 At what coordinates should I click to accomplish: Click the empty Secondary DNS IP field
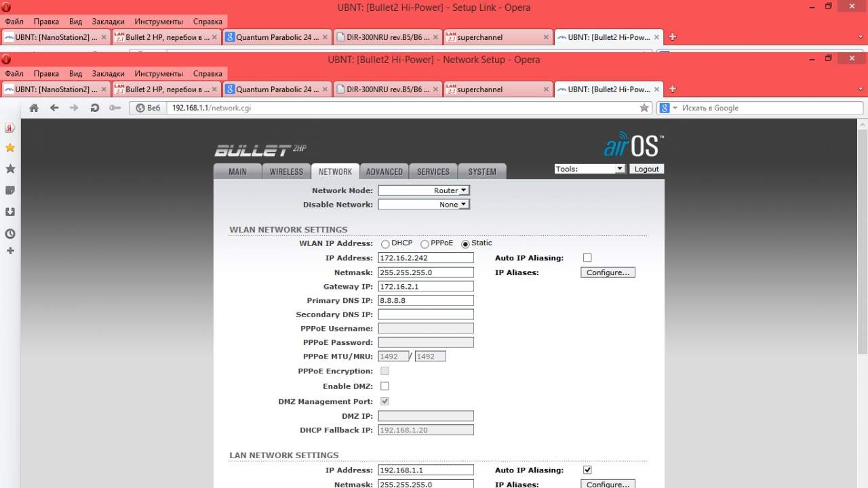pyautogui.click(x=426, y=314)
